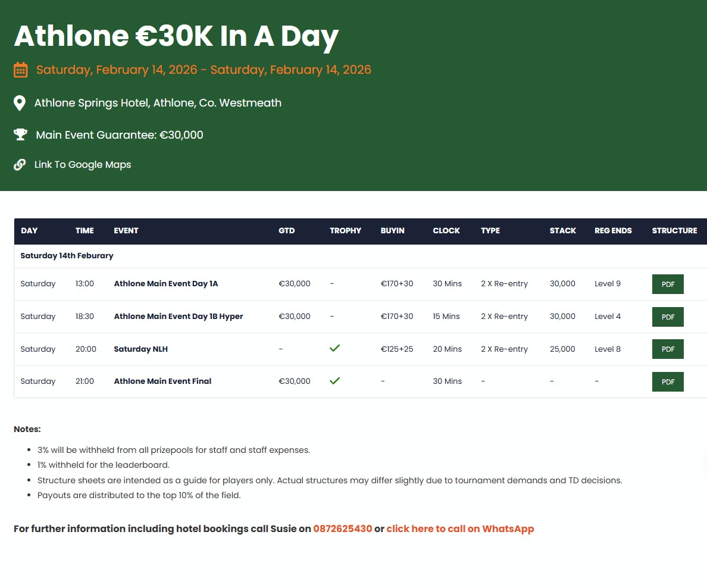
Task: Click the STRUCTURE column header
Action: pyautogui.click(x=674, y=231)
